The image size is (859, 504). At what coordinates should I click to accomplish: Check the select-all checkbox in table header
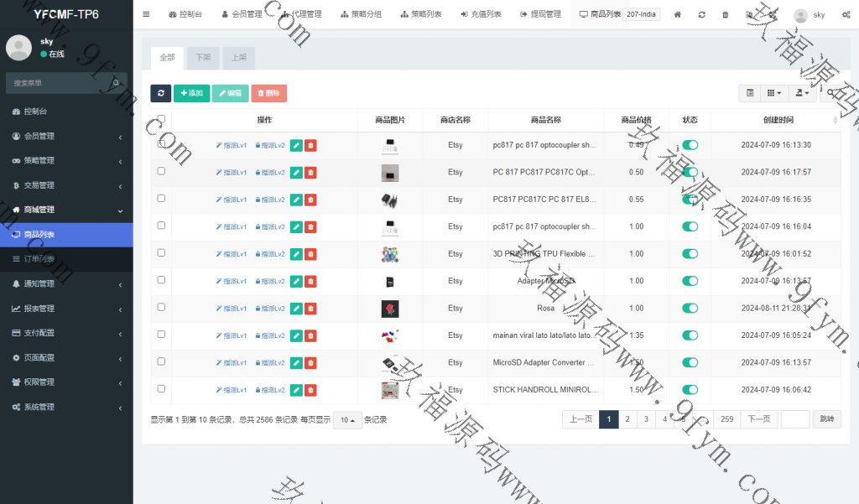[161, 120]
